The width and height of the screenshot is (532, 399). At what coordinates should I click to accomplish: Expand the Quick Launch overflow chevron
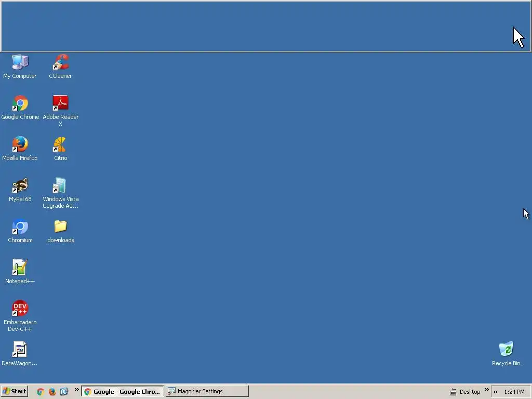(x=77, y=389)
